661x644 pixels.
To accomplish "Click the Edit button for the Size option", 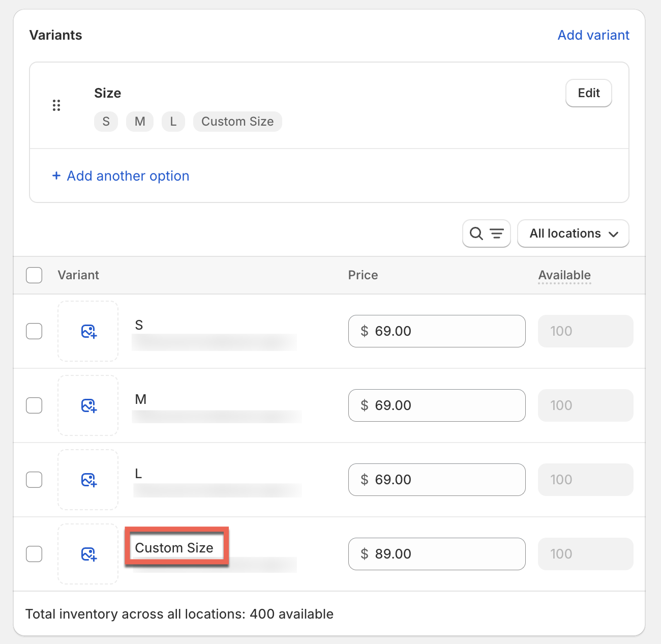I will click(x=588, y=93).
